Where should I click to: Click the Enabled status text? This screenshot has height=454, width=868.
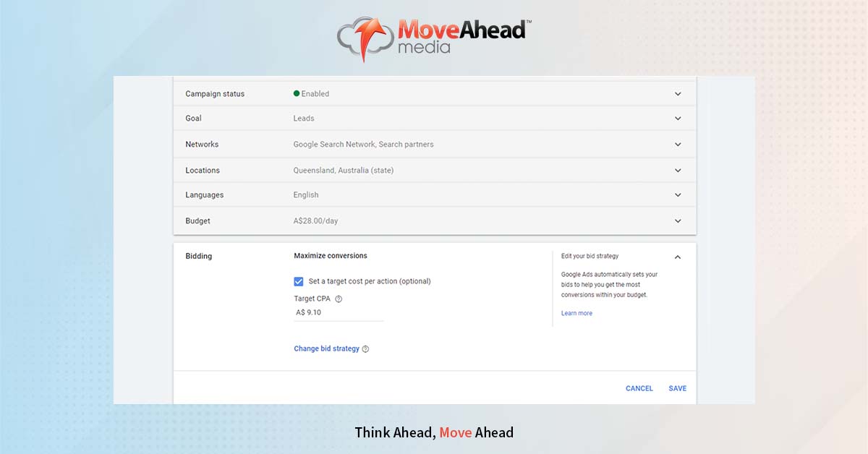(315, 94)
